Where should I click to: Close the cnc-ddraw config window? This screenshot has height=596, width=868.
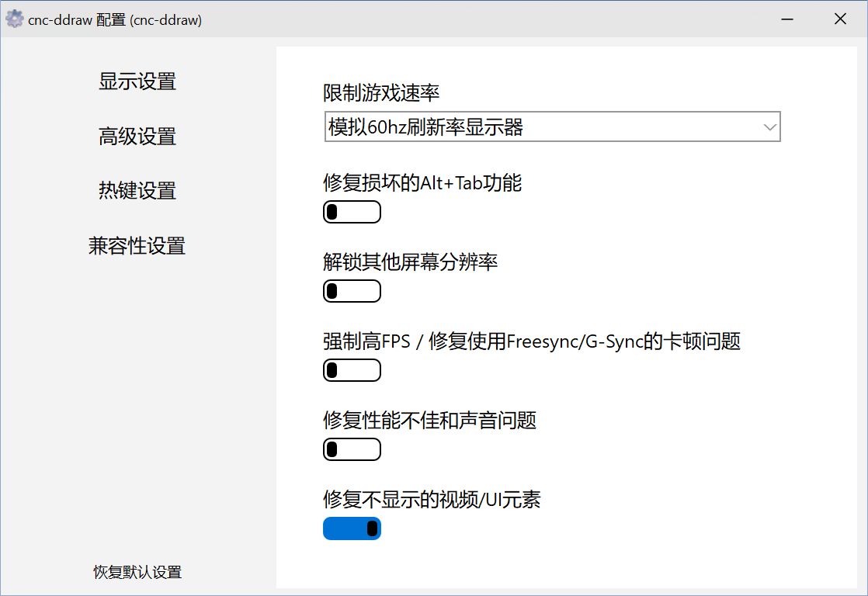840,19
